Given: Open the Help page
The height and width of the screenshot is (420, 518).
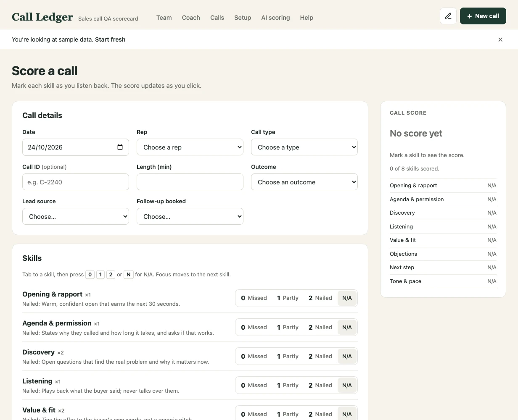Looking at the screenshot, I should (x=307, y=18).
